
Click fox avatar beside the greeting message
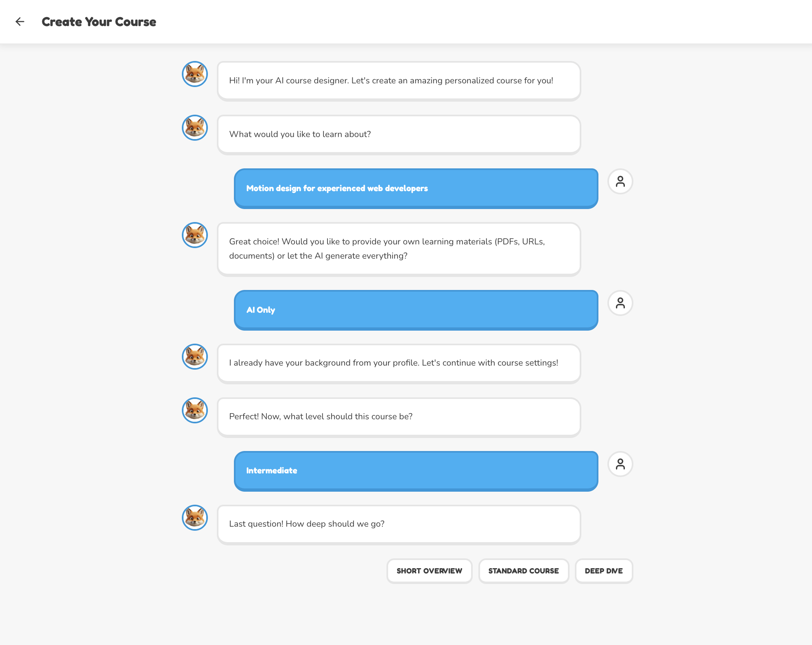(195, 74)
